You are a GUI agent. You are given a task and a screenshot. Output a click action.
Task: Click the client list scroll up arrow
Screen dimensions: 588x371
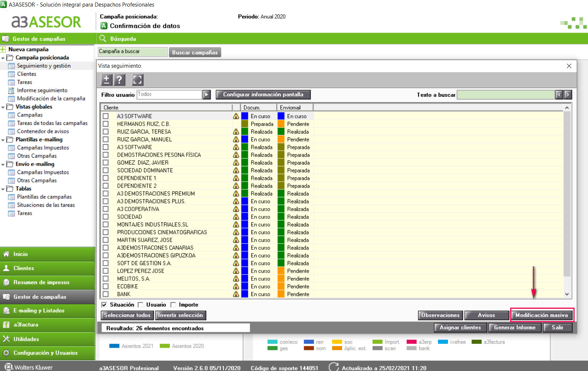coord(567,108)
